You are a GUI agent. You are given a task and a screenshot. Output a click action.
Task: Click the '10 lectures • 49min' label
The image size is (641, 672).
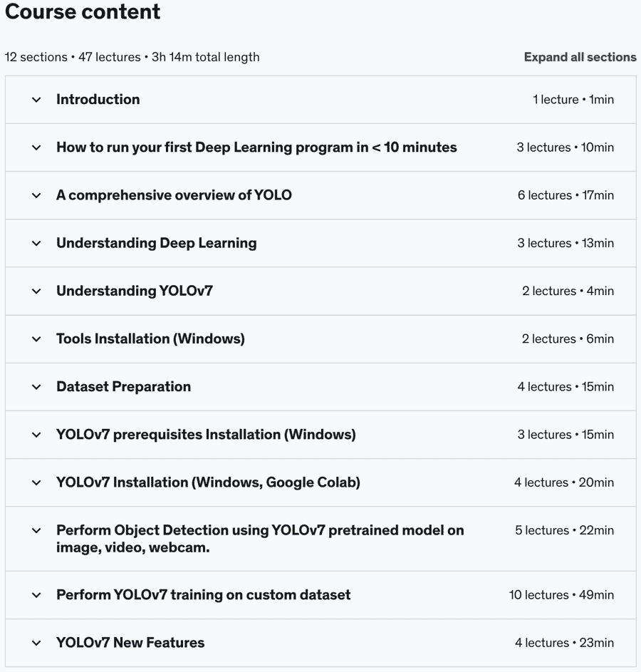click(x=561, y=595)
